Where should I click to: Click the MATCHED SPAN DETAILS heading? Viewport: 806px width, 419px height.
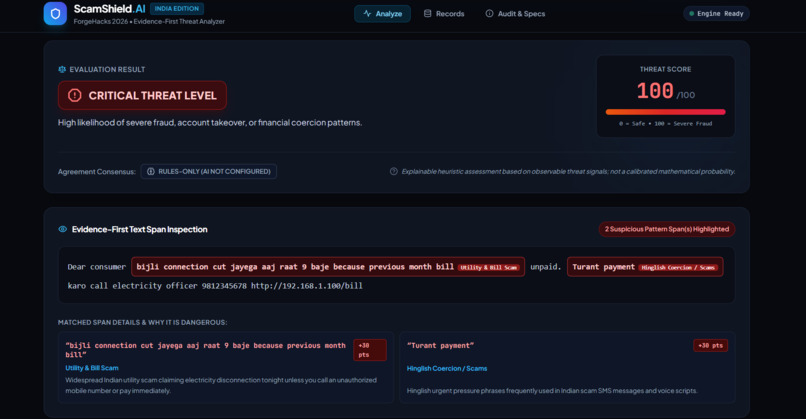coord(142,322)
